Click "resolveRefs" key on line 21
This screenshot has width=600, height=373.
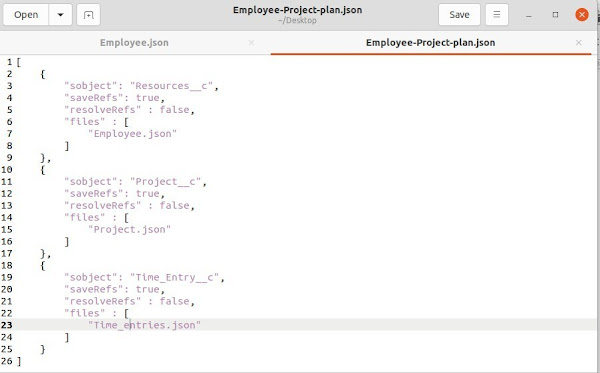coord(103,301)
